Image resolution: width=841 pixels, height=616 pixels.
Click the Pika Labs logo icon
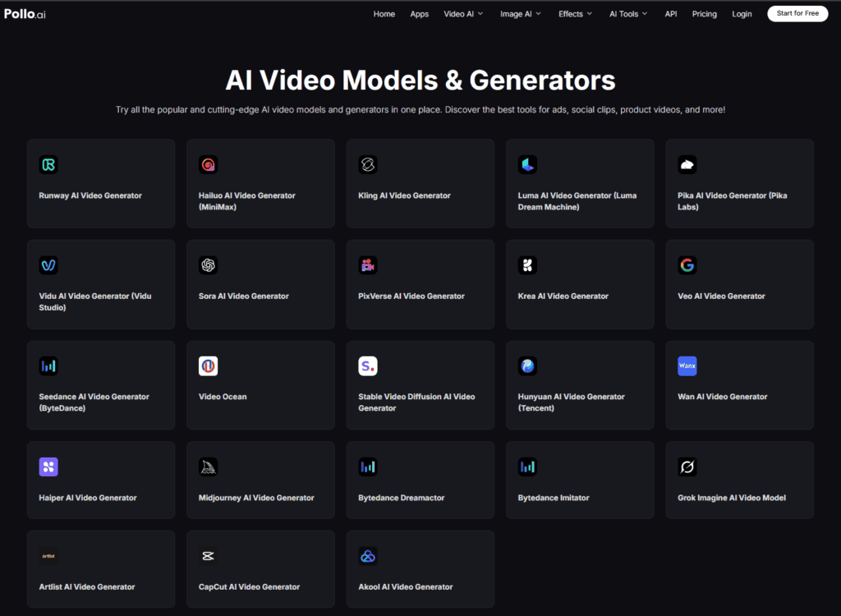[x=687, y=165]
